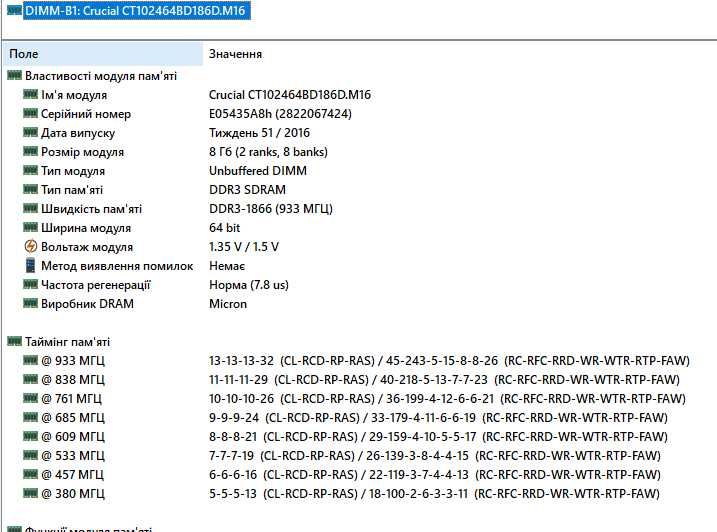Select the @ 533 МГЦ timing row
This screenshot has height=532, width=717.
(73, 456)
